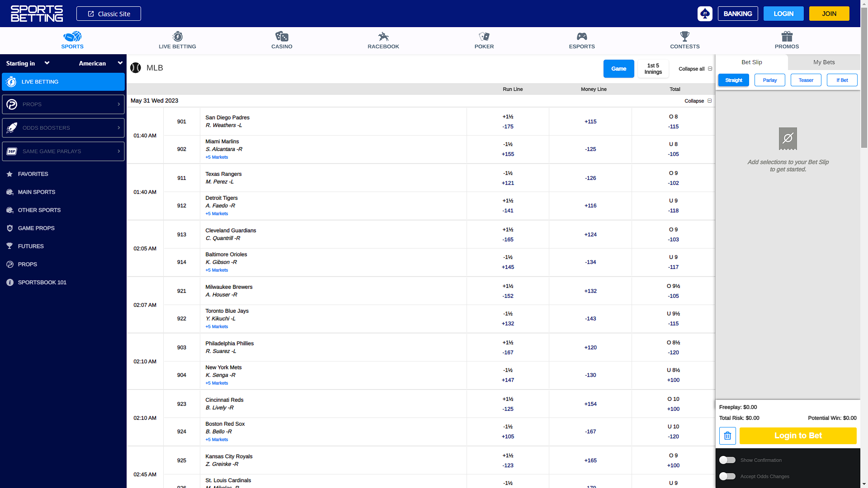
Task: Open Promos gift box icon
Action: tap(787, 36)
